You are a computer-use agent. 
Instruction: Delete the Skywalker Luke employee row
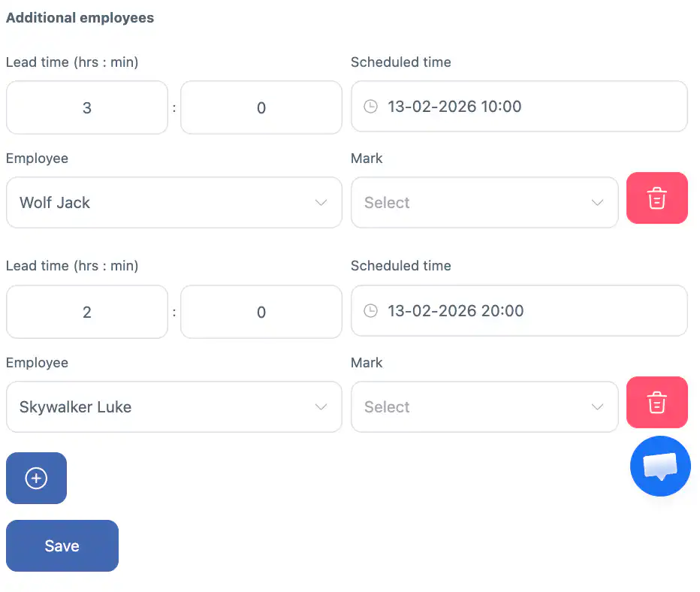point(656,403)
